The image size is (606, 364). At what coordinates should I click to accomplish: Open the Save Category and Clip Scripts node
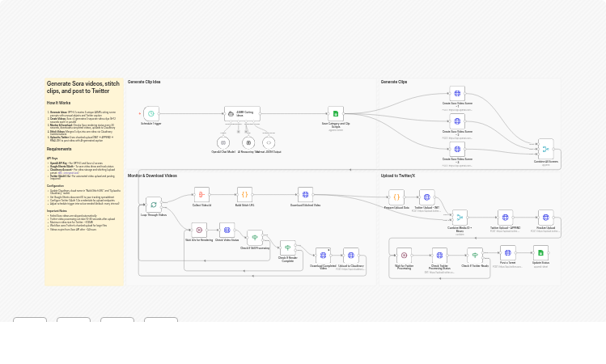click(x=336, y=114)
